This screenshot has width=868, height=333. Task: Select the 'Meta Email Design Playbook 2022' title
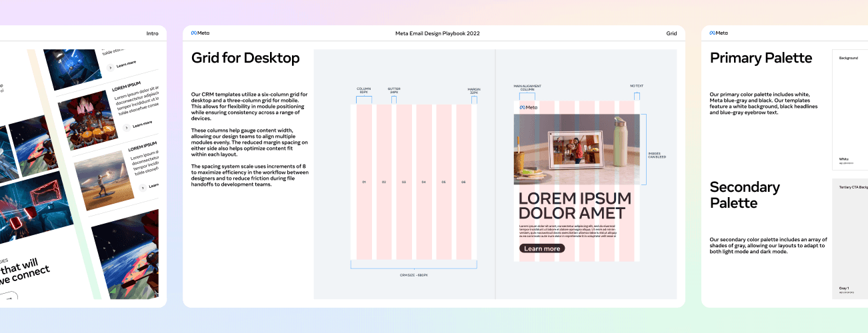(x=437, y=33)
